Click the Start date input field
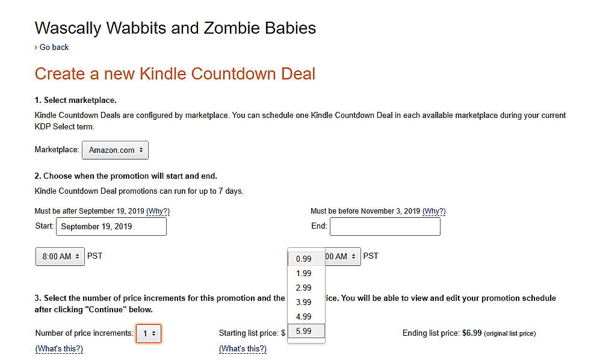 tap(111, 227)
